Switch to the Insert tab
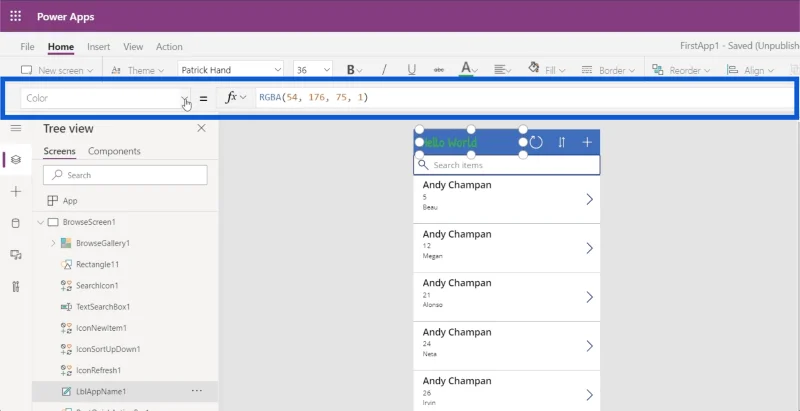800x411 pixels. [x=98, y=46]
